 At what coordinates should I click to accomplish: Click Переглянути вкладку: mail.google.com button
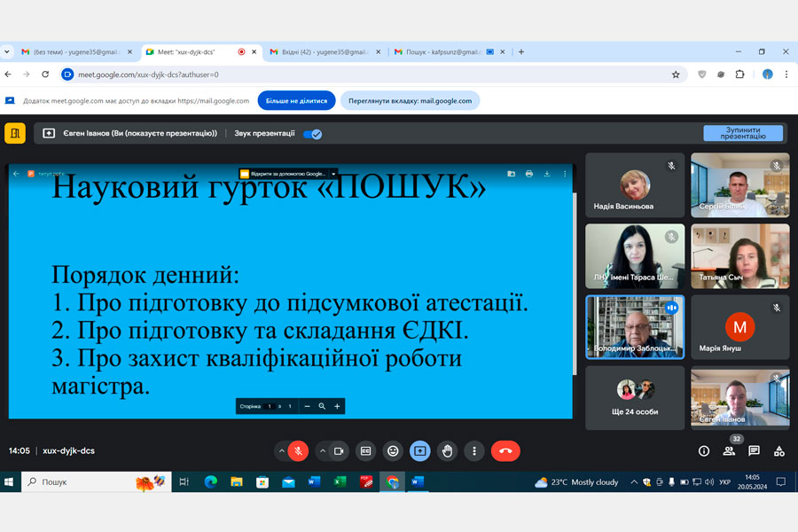pos(410,101)
